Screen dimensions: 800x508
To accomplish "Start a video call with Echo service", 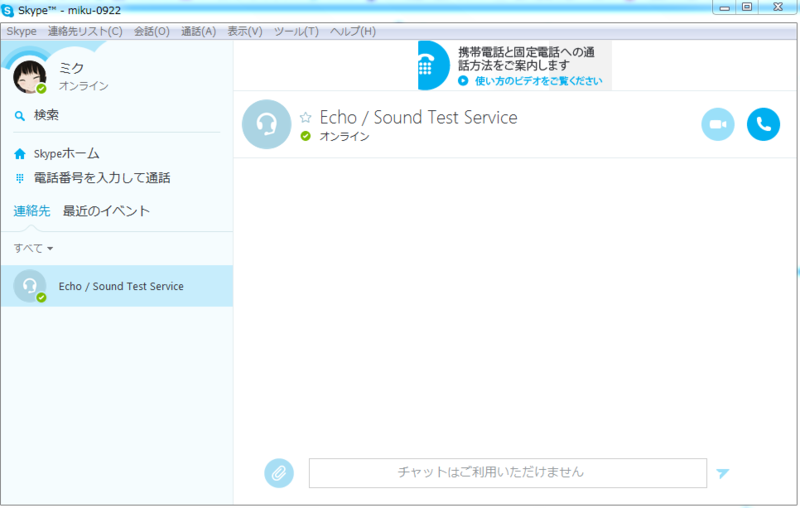I will pos(718,124).
